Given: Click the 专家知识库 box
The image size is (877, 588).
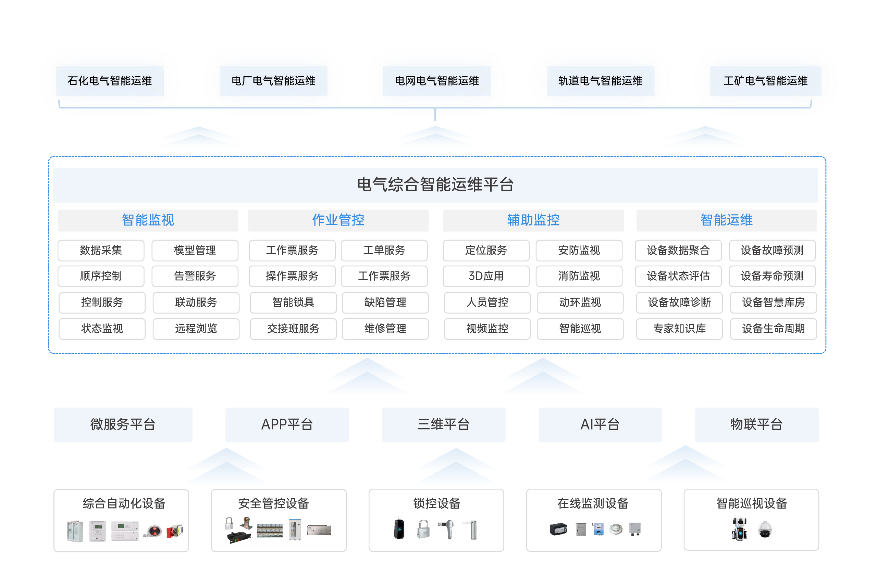Looking at the screenshot, I should tap(679, 329).
